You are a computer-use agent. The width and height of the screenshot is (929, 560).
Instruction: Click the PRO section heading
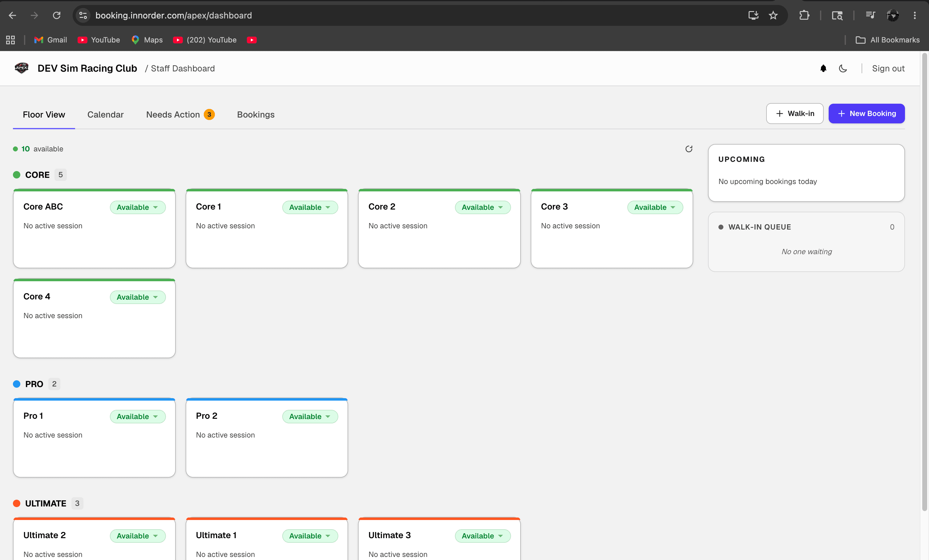(x=34, y=384)
